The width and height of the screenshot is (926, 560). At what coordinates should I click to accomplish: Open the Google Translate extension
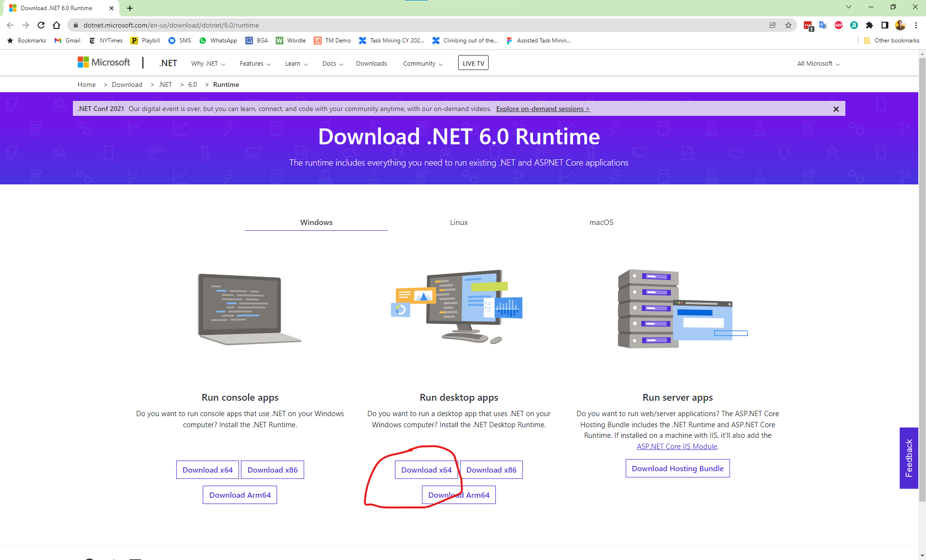pyautogui.click(x=823, y=25)
